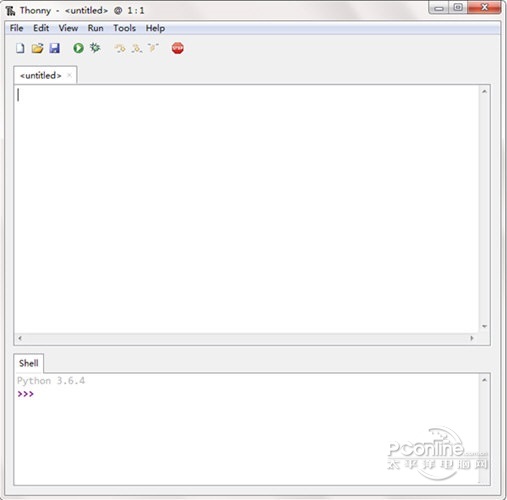Viewport: 507px width, 500px height.
Task: Minimize the Thonny window
Action: [x=439, y=8]
